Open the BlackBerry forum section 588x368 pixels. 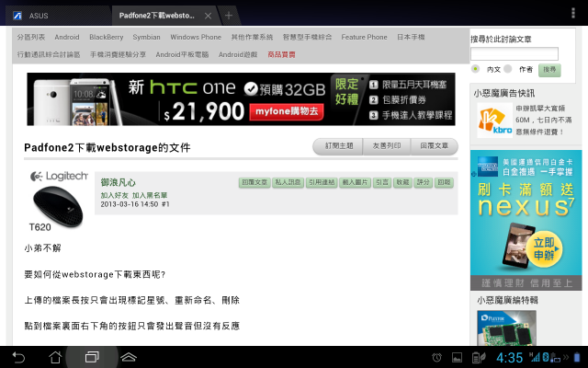pyautogui.click(x=107, y=37)
